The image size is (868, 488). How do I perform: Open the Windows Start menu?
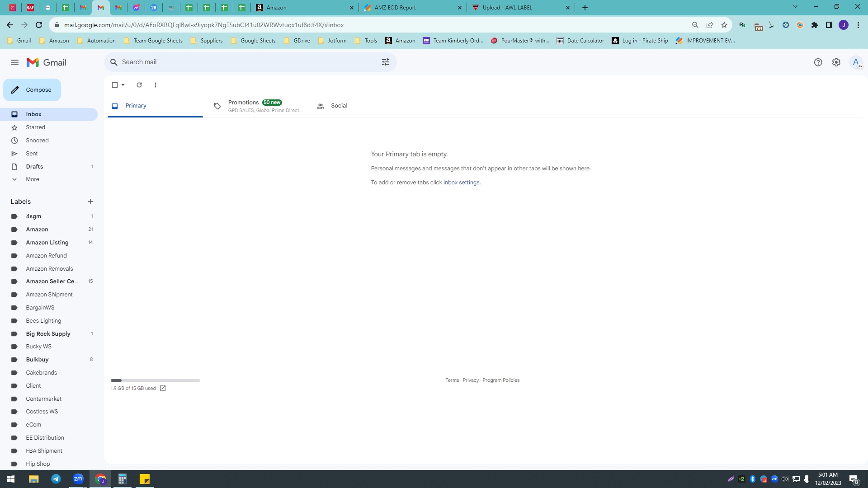point(11,479)
